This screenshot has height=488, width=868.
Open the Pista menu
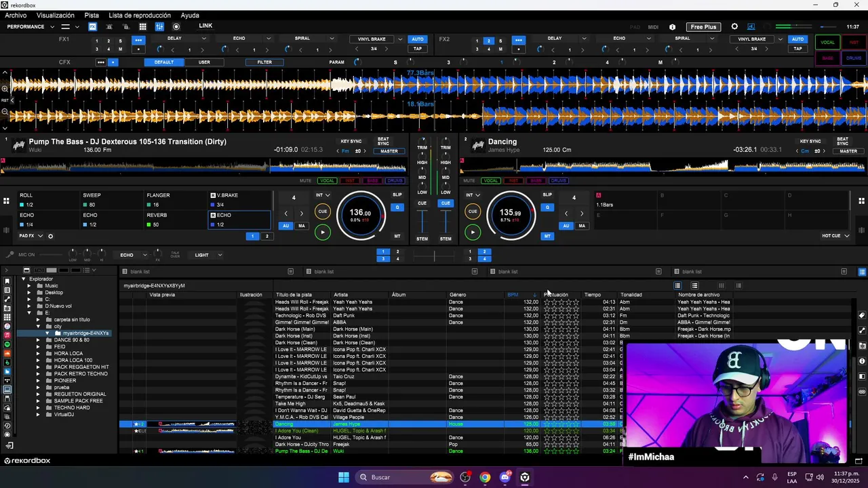[92, 15]
